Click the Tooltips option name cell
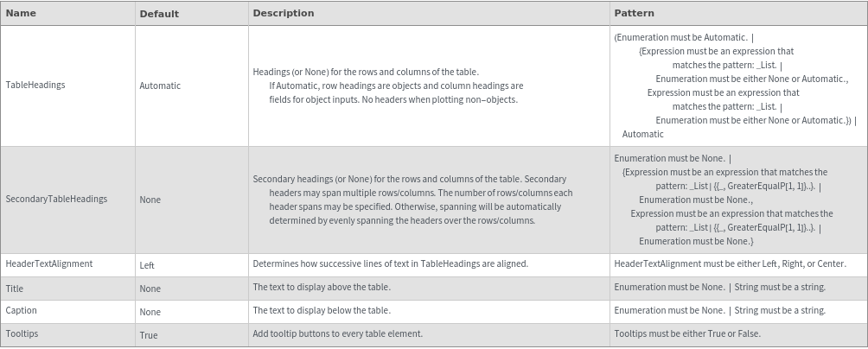The height and width of the screenshot is (349, 868). [x=22, y=333]
